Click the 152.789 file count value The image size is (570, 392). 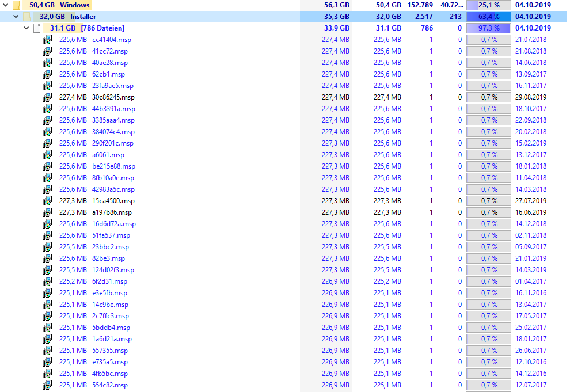click(420, 5)
